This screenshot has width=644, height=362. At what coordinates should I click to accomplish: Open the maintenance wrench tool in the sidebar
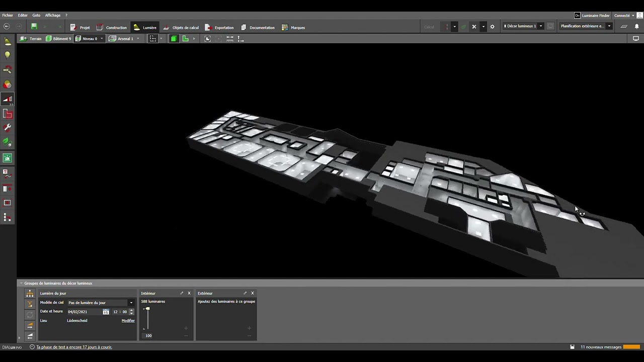[8, 128]
